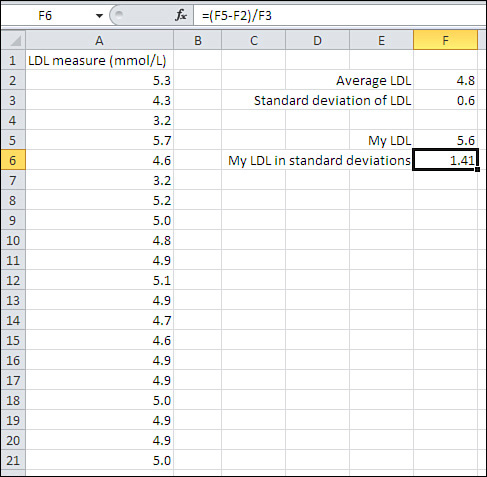Select My LDL value 5.6
This screenshot has height=477, width=487.
[446, 140]
